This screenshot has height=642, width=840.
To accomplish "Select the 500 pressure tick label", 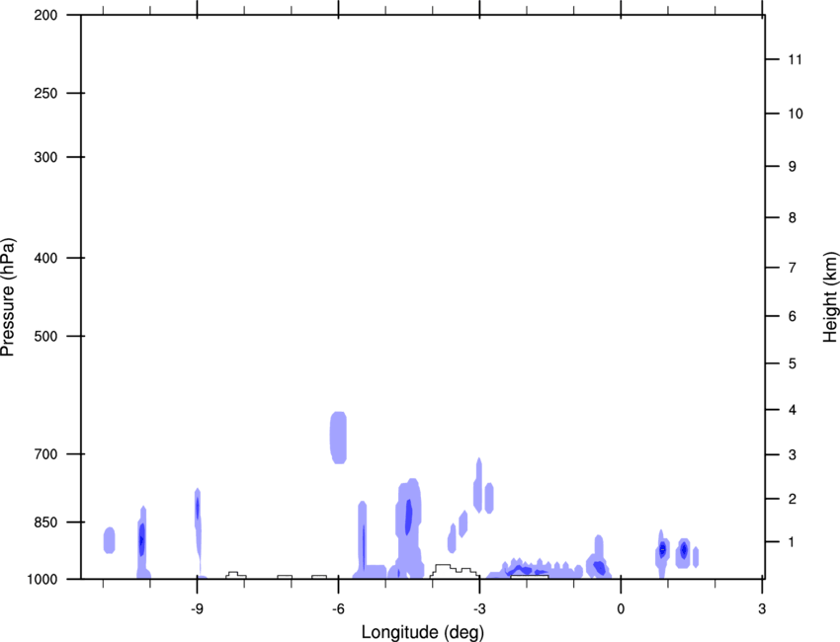I will click(x=45, y=336).
